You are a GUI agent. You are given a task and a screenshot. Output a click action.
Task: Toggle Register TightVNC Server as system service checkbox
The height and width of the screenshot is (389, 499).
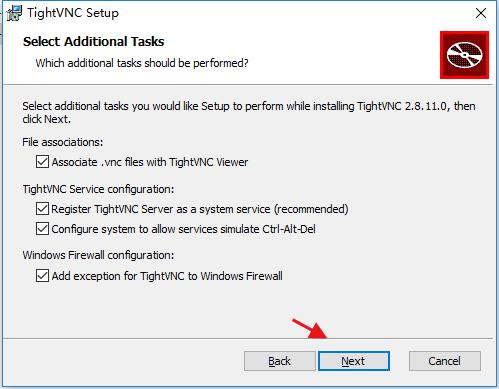42,209
